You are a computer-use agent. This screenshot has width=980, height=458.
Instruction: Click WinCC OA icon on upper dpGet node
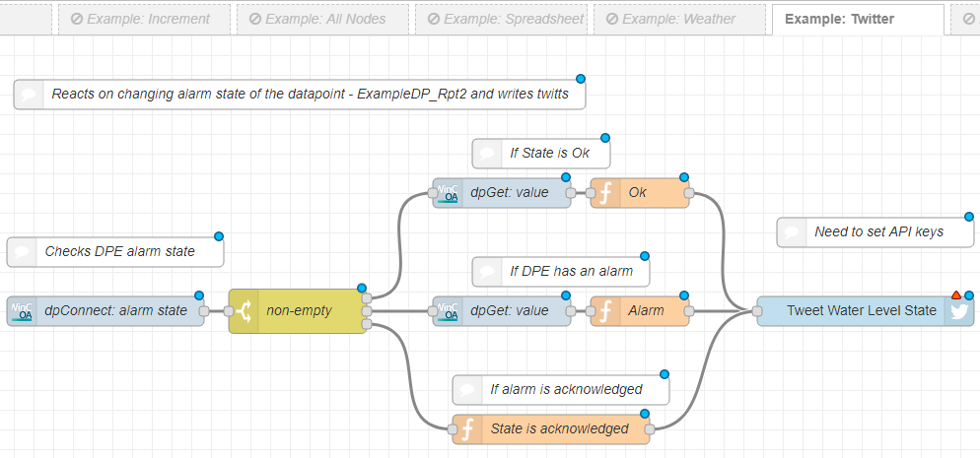tap(448, 193)
